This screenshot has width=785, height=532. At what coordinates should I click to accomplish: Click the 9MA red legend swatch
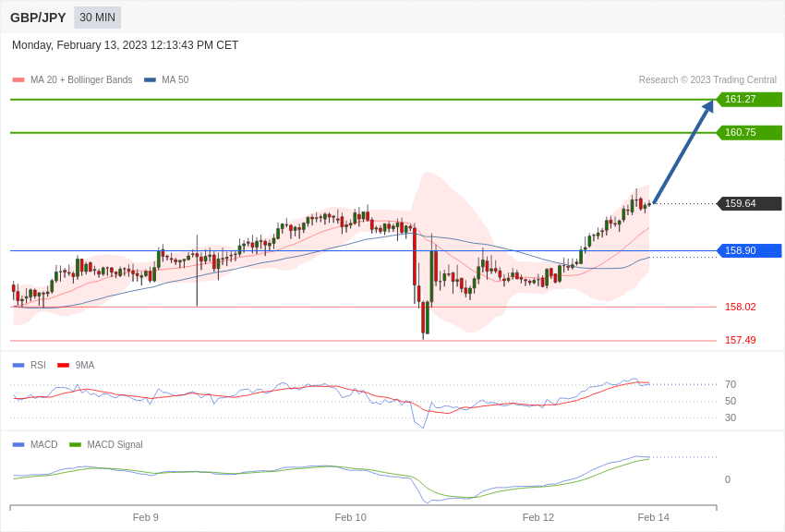pyautogui.click(x=63, y=366)
